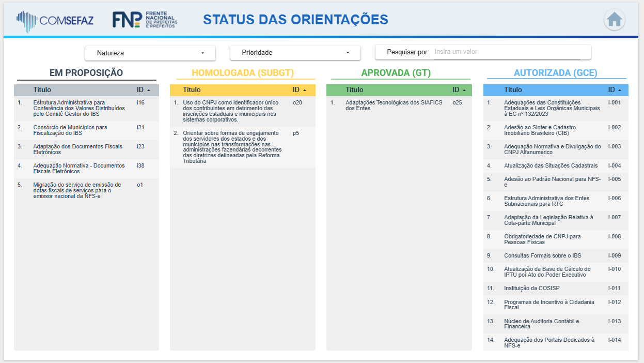This screenshot has height=363, width=644.
Task: Click the Home icon button
Action: point(614,20)
